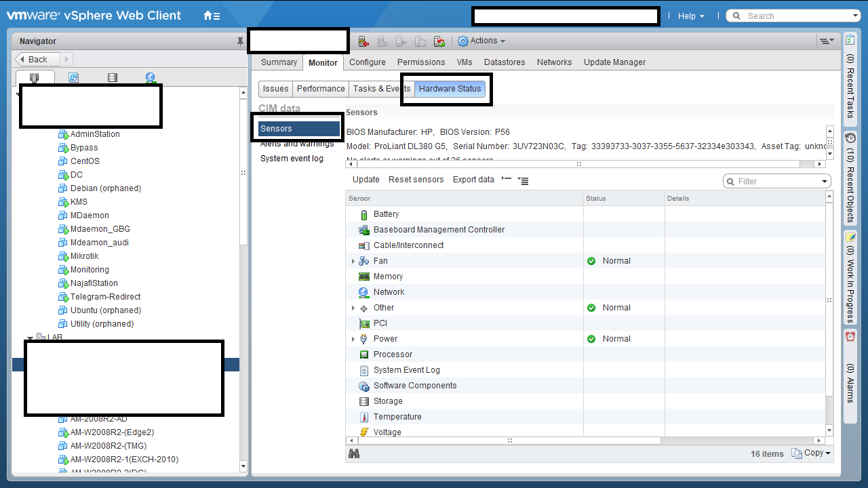Select the Performance sub-tab
This screenshot has height=488, width=868.
[321, 89]
